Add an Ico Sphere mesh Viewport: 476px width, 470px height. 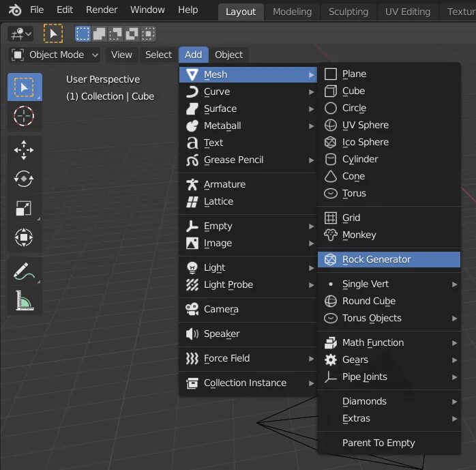click(x=389, y=142)
